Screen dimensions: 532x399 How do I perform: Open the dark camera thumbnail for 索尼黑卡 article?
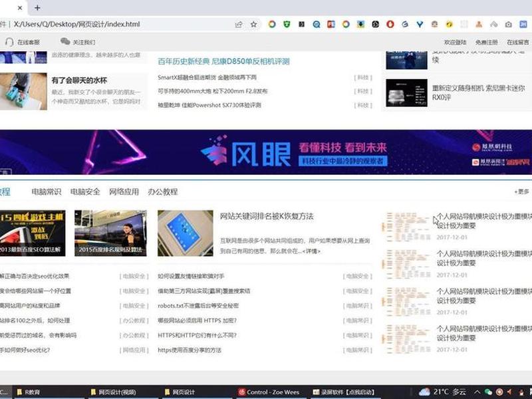point(406,92)
